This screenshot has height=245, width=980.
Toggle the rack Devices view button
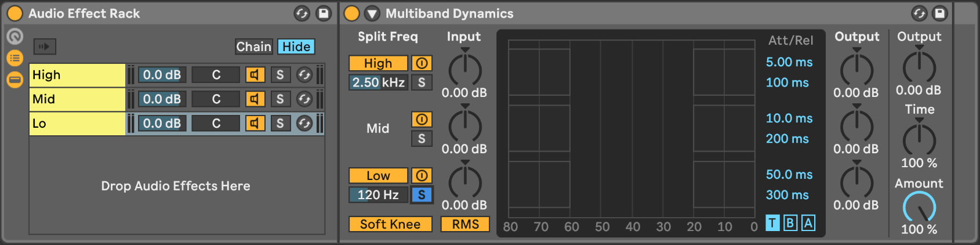click(x=14, y=80)
